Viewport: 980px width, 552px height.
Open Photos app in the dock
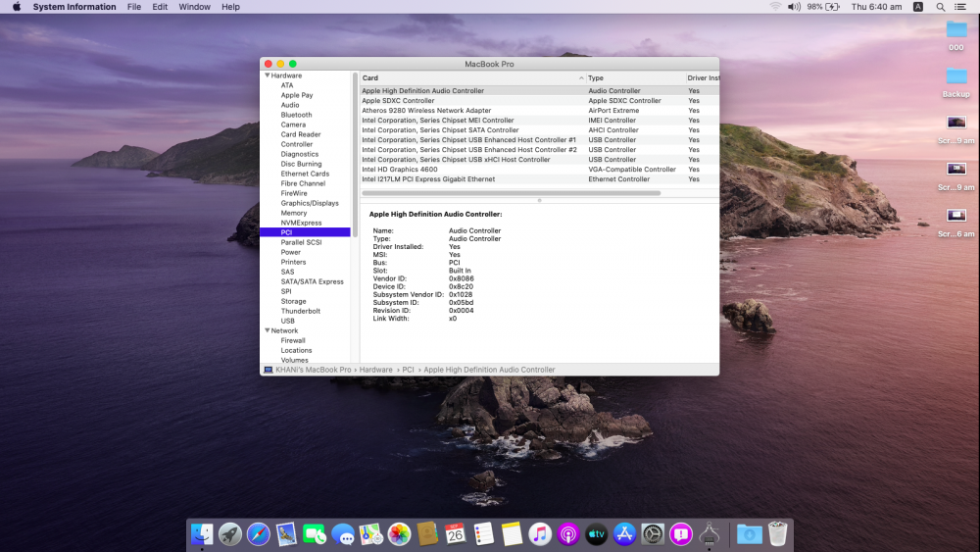tap(399, 534)
